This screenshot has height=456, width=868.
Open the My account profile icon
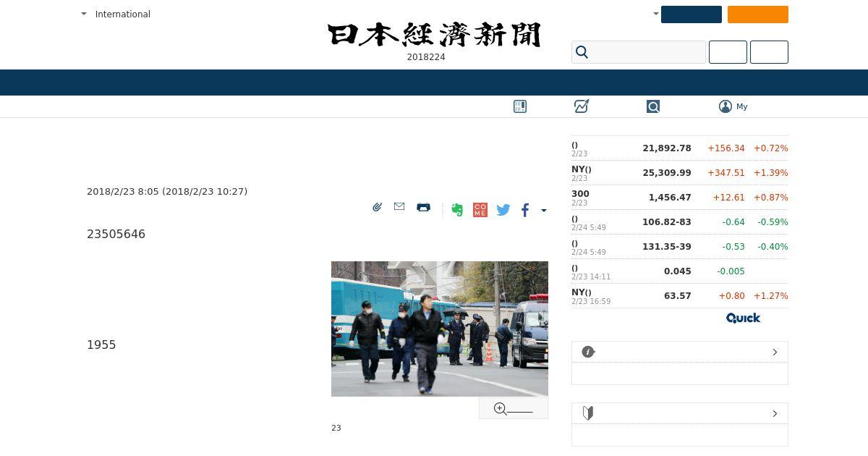[726, 106]
